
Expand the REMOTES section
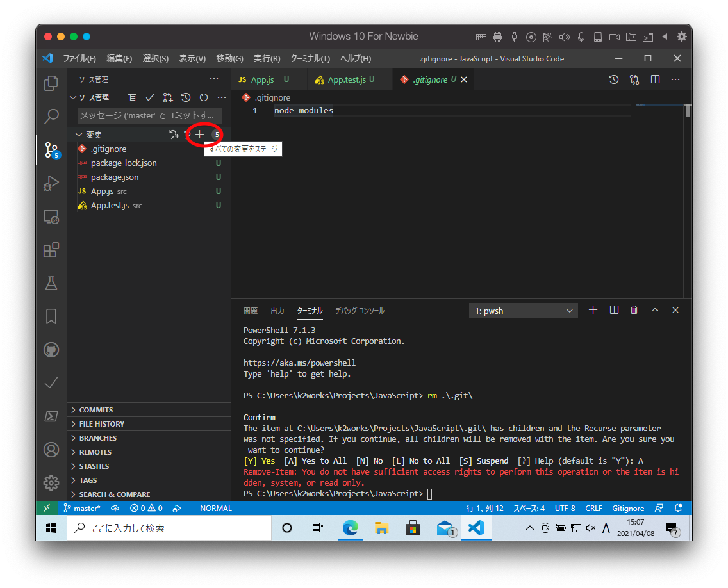click(x=149, y=452)
